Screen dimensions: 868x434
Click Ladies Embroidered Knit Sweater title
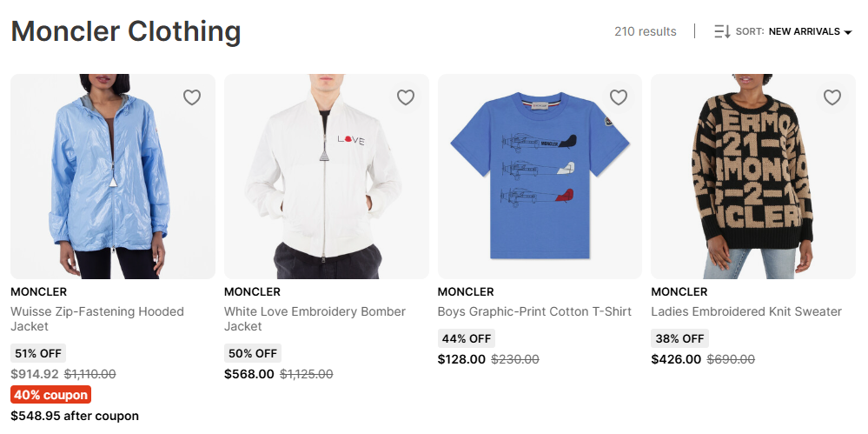pos(746,311)
